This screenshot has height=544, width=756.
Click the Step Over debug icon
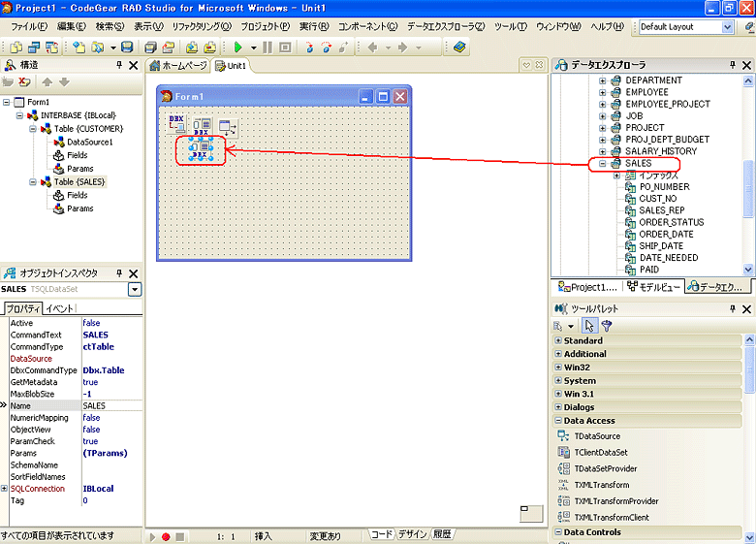tap(327, 47)
